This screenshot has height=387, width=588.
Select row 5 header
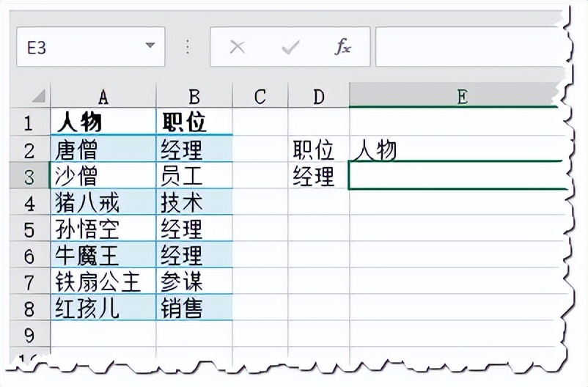point(29,229)
